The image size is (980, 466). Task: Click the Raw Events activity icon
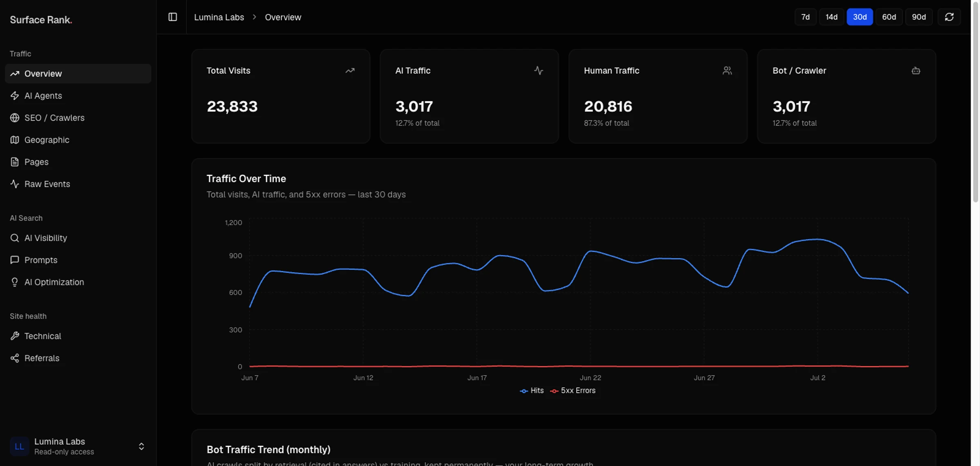[15, 184]
